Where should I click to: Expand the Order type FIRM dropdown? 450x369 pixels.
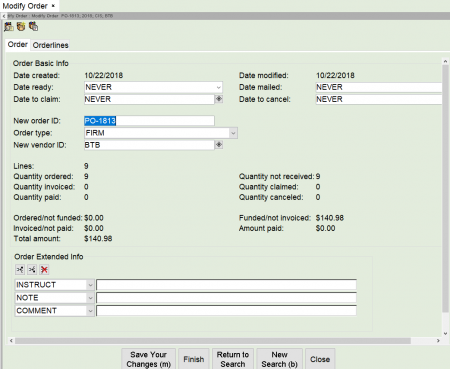[233, 133]
